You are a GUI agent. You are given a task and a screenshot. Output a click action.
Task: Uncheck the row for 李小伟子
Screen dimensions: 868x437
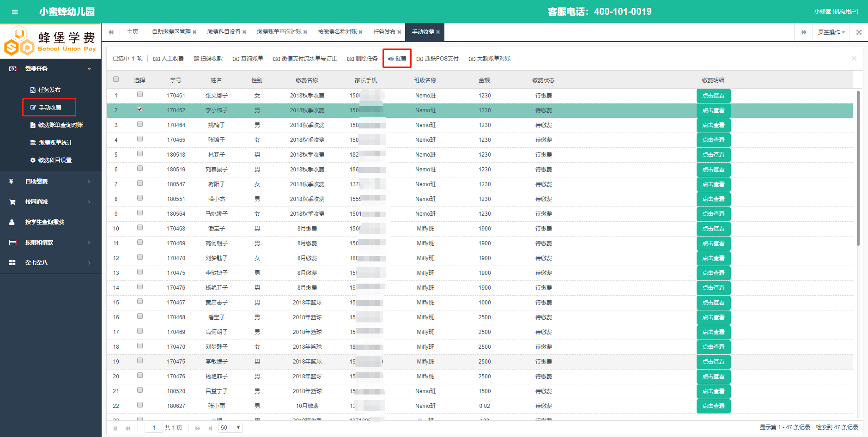click(x=140, y=109)
